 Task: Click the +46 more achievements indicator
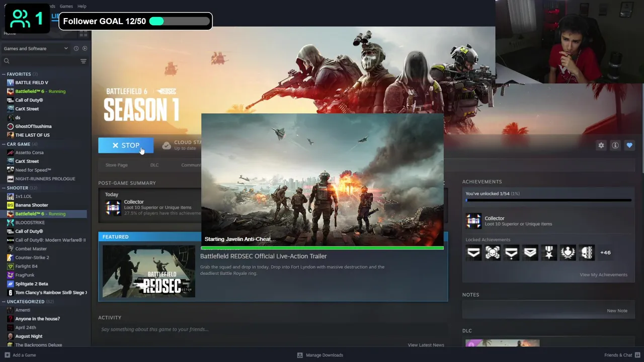point(605,252)
